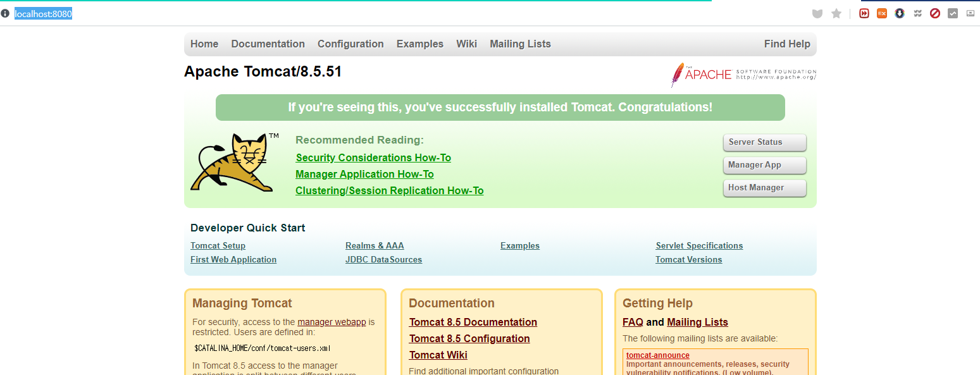This screenshot has height=375, width=980.
Task: Go to Home in navigation bar
Action: point(204,44)
